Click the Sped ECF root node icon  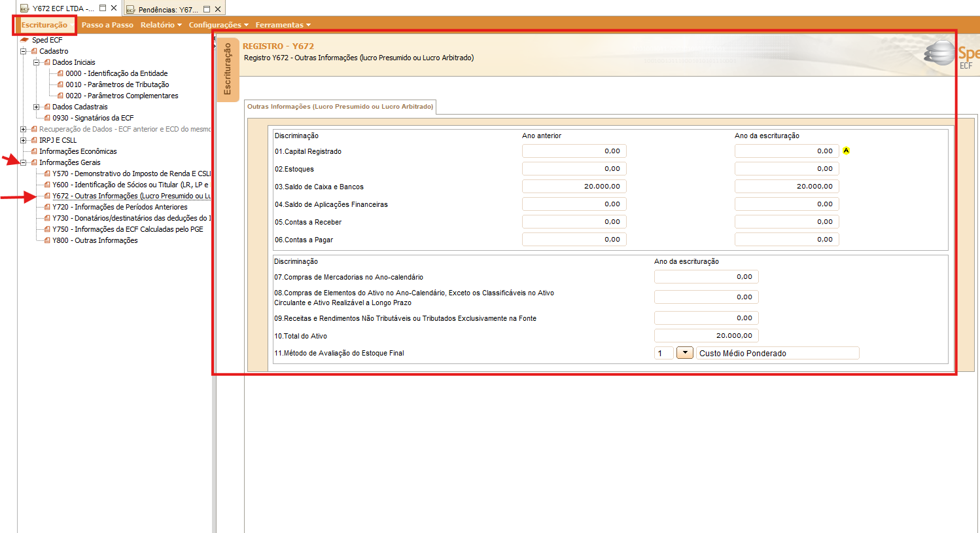coord(25,40)
